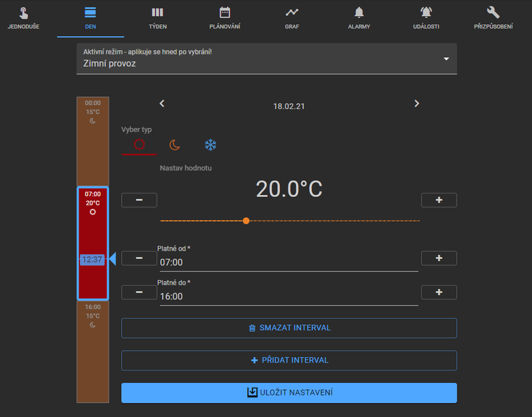Click the 20.0°C temperature value

(x=289, y=189)
